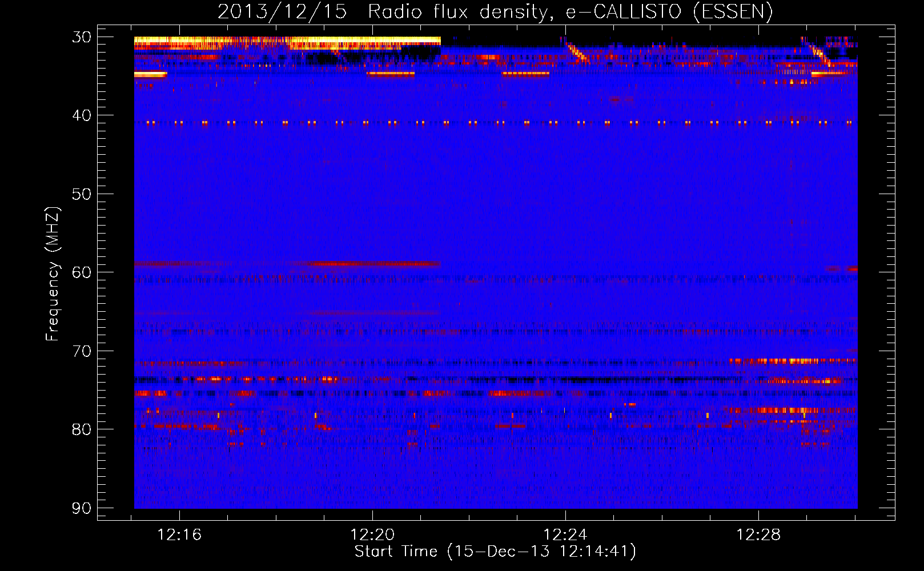924x571 pixels.
Task: Click the 70 frequency tick label
Action: [x=82, y=351]
